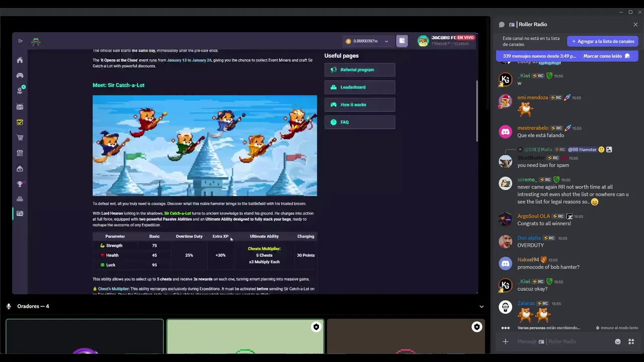This screenshot has height=362, width=644.
Task: Click the microphone icon beside Oradores
Action: [9, 307]
